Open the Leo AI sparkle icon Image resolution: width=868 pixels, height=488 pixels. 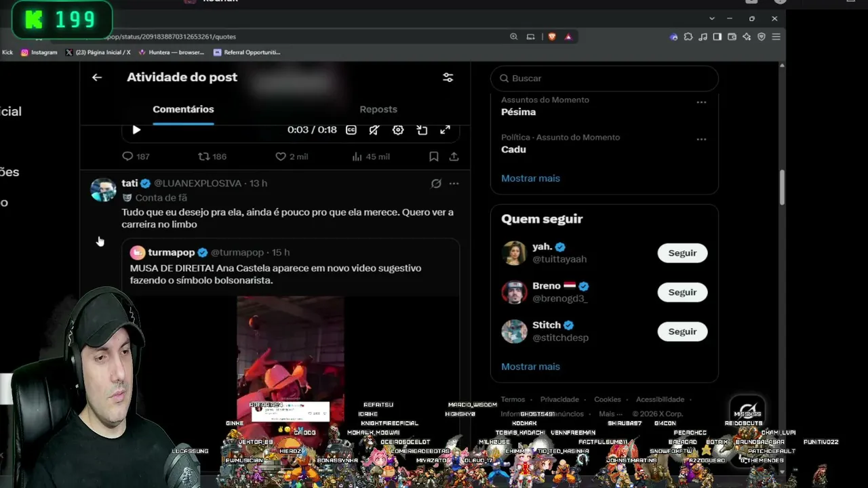pos(747,37)
